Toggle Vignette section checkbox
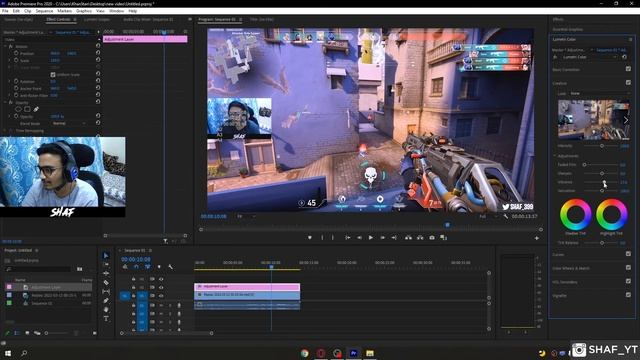The width and height of the screenshot is (640, 360). tap(628, 295)
